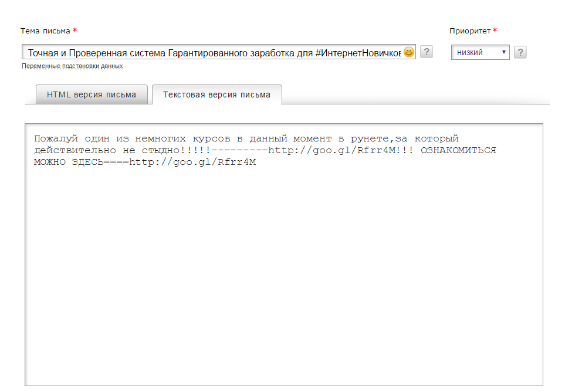Click the help icon next to priority dropdown

[520, 52]
